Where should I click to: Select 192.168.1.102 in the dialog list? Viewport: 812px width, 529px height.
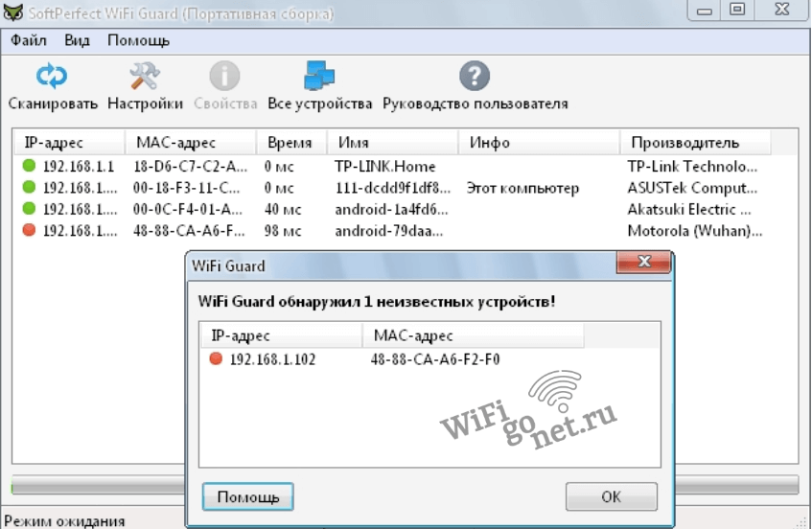tap(272, 358)
